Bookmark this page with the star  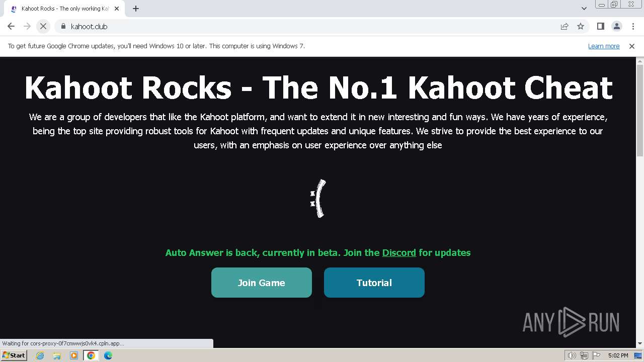click(x=581, y=26)
